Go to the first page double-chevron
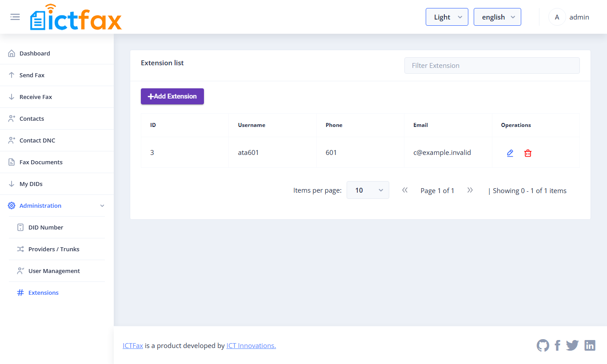 point(405,190)
